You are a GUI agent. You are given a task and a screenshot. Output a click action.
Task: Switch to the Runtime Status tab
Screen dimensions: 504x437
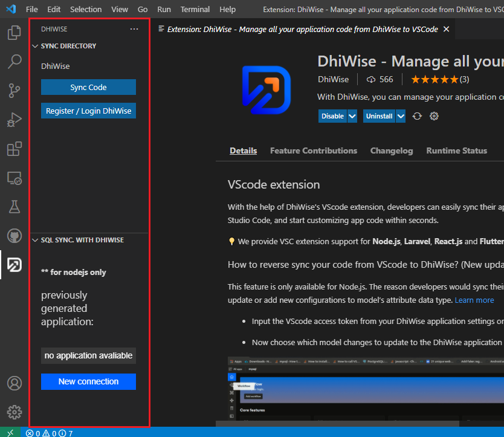point(456,151)
